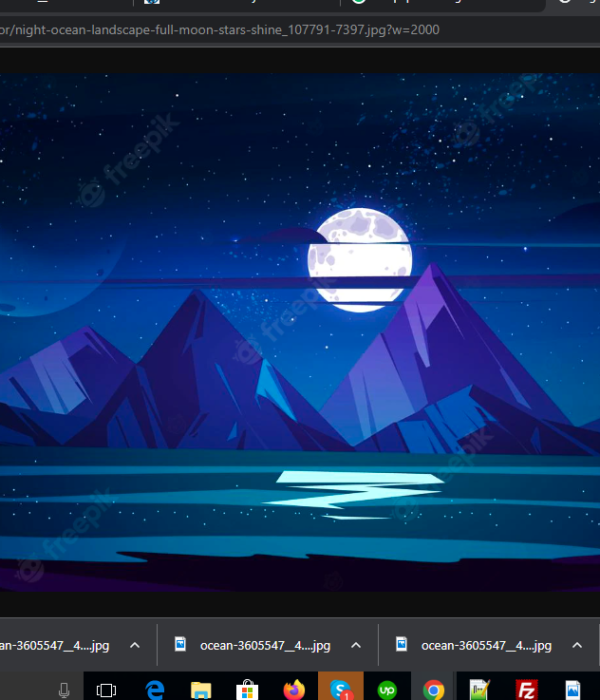600x700 pixels.
Task: Open File Explorer from the taskbar
Action: click(x=201, y=690)
